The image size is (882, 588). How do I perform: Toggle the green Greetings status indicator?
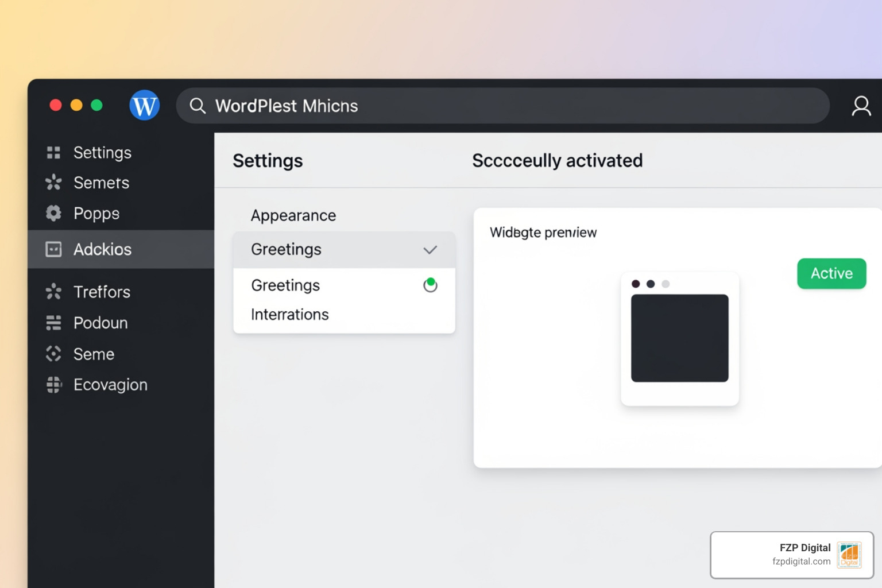(430, 285)
